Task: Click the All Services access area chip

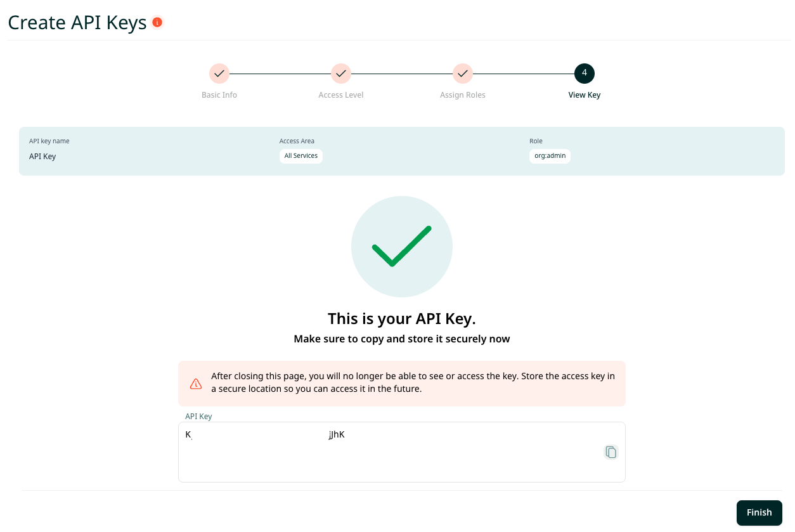Action: (301, 156)
